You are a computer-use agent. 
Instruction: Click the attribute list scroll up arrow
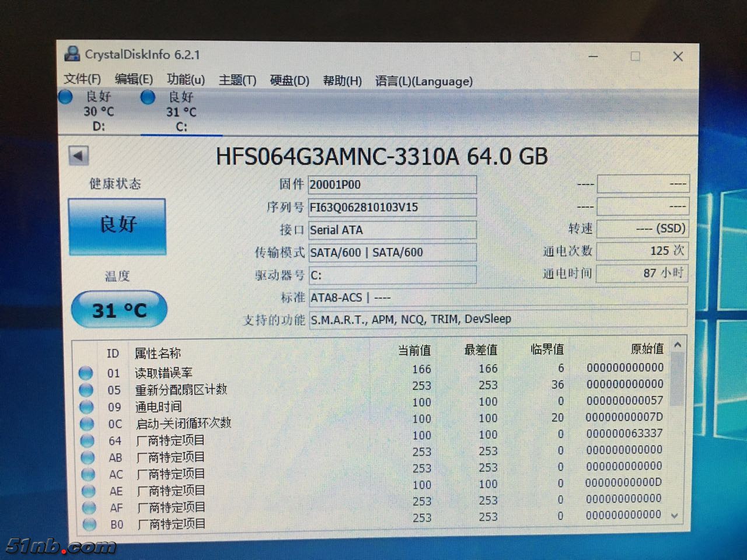(x=678, y=345)
